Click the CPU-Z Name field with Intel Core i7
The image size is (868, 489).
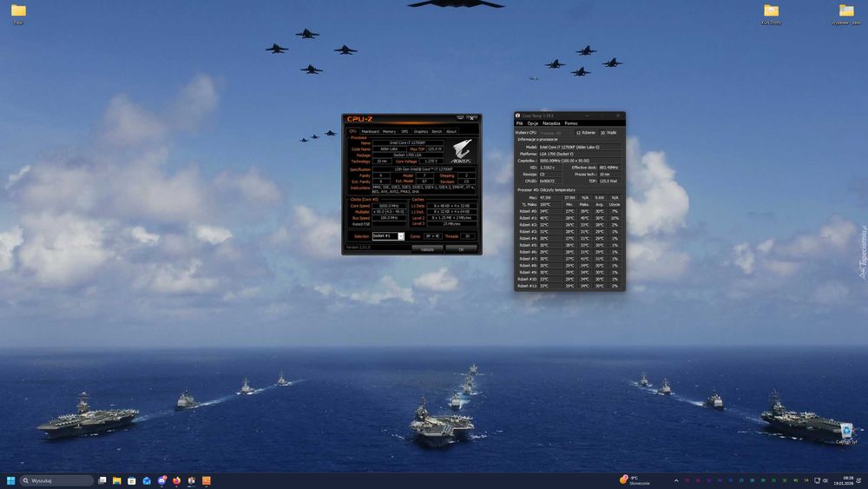408,143
